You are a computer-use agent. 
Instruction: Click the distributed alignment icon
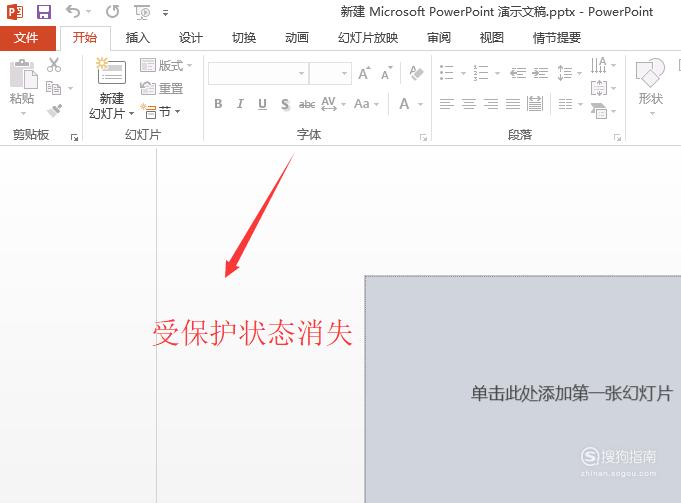coord(535,104)
